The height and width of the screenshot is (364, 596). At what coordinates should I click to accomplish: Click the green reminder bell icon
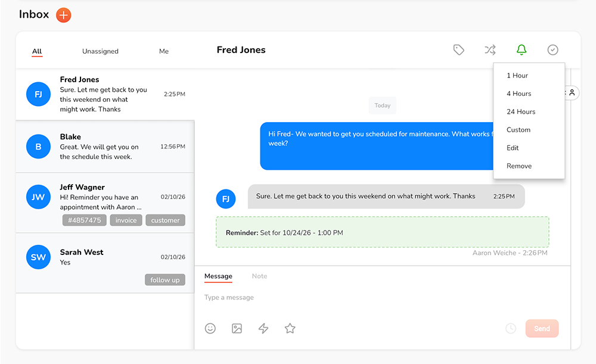[521, 50]
